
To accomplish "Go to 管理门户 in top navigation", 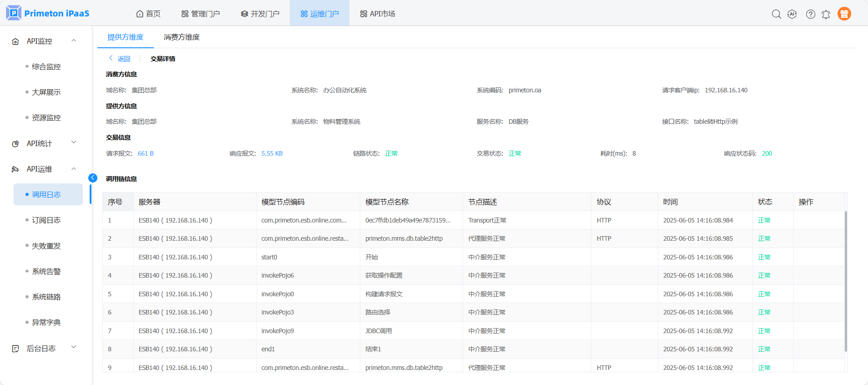I will click(201, 14).
